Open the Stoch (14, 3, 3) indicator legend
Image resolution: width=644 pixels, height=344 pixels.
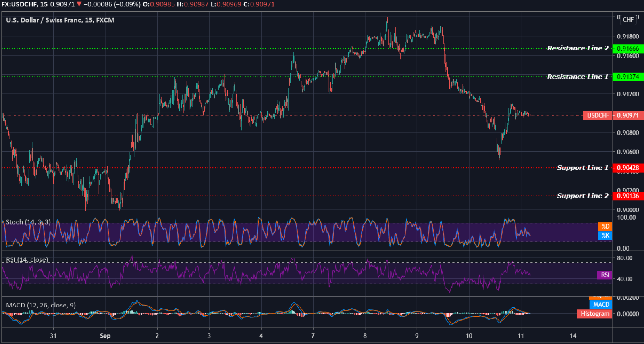point(28,222)
